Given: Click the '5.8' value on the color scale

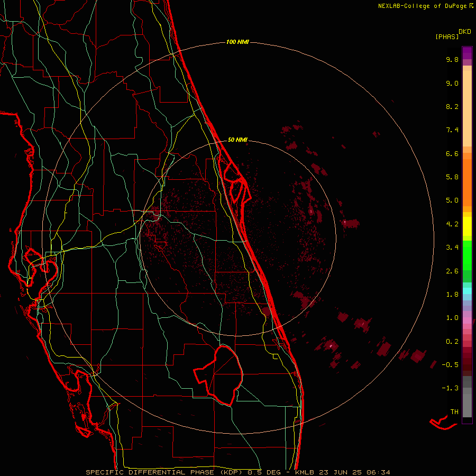Looking at the screenshot, I should tap(452, 177).
